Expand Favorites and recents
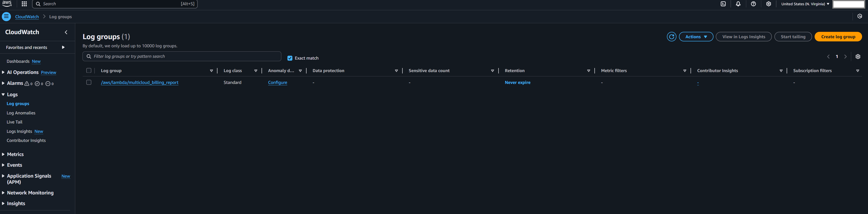This screenshot has width=868, height=214. pos(63,48)
